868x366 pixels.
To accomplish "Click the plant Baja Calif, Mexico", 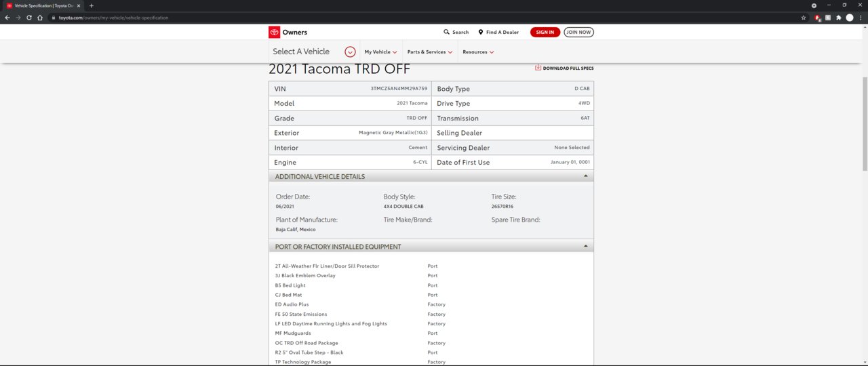I will [296, 230].
